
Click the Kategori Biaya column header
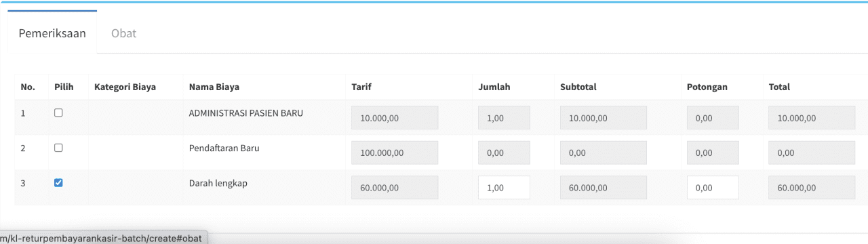pos(125,87)
